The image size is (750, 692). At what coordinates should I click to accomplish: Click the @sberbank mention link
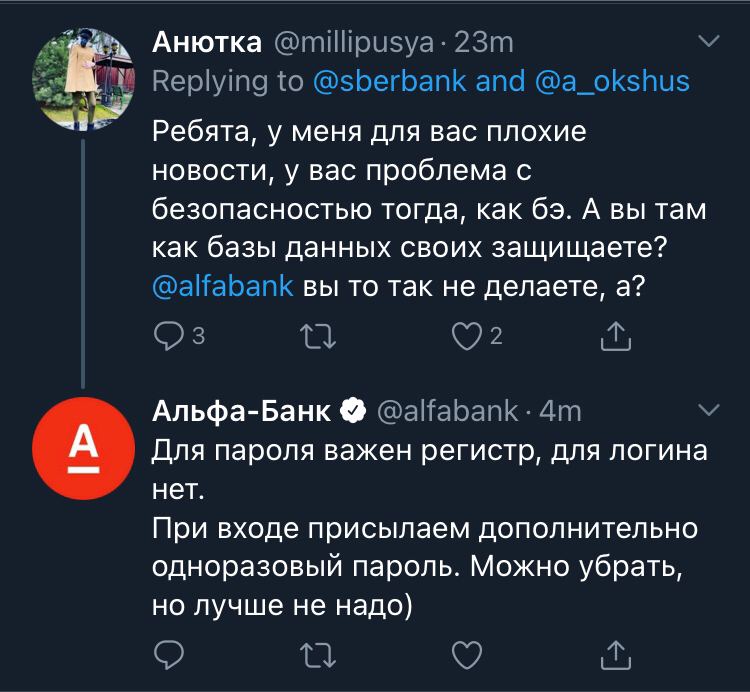(x=389, y=81)
